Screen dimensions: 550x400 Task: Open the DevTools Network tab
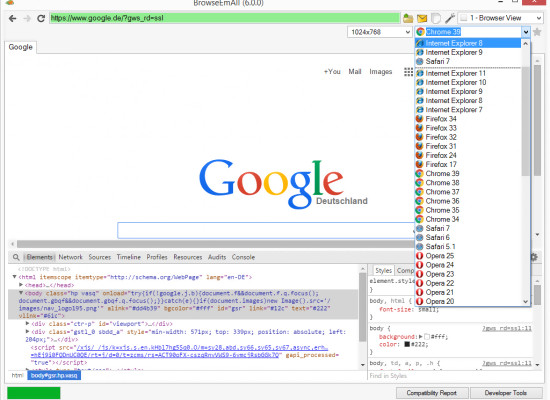coord(71,257)
